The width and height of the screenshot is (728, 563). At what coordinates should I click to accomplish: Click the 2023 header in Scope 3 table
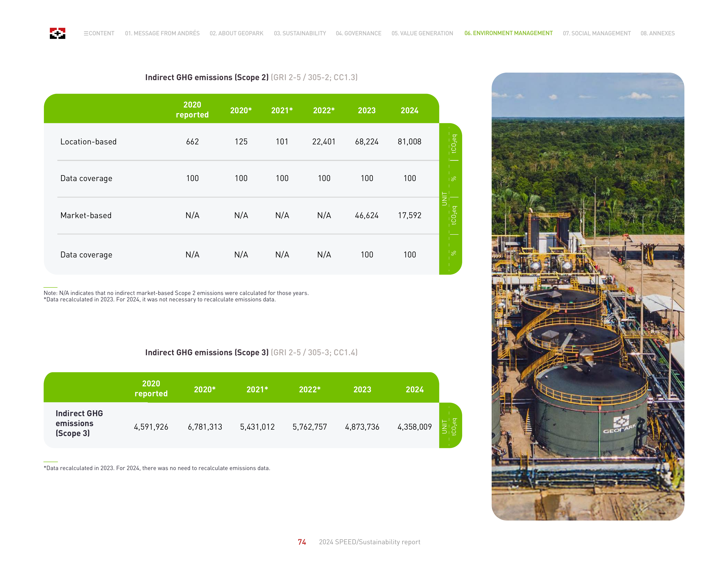coord(362,389)
